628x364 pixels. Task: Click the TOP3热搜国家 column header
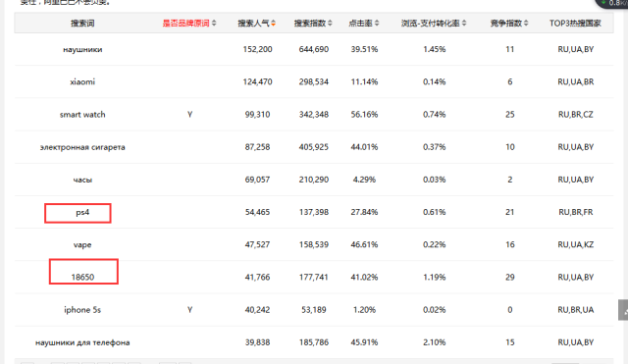[x=575, y=24]
